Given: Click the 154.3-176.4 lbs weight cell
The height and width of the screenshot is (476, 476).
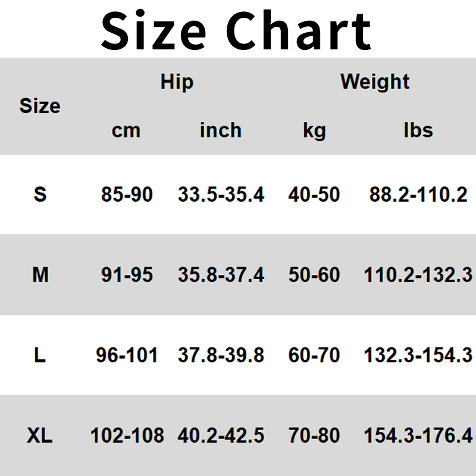Looking at the screenshot, I should point(418,436).
